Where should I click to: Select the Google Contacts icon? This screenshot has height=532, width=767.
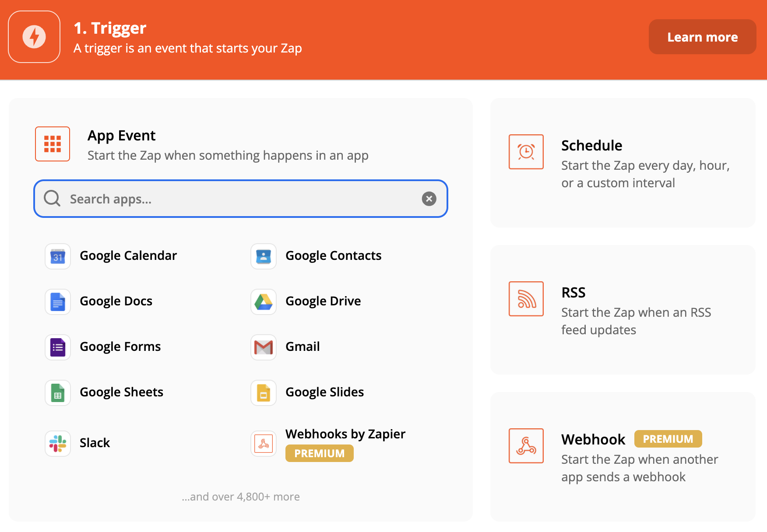click(x=264, y=256)
